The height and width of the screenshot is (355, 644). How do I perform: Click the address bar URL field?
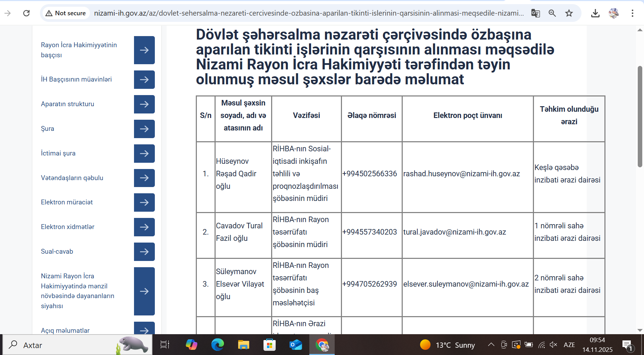point(308,13)
